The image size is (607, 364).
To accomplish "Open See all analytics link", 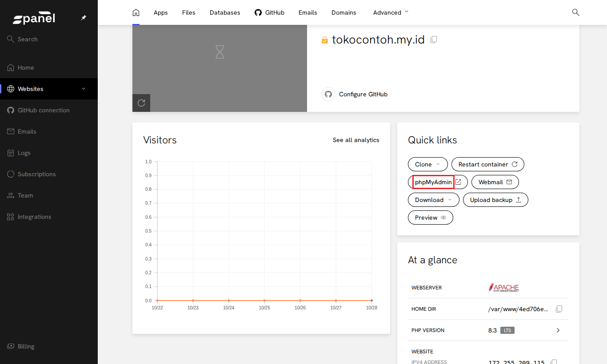I will pyautogui.click(x=356, y=140).
